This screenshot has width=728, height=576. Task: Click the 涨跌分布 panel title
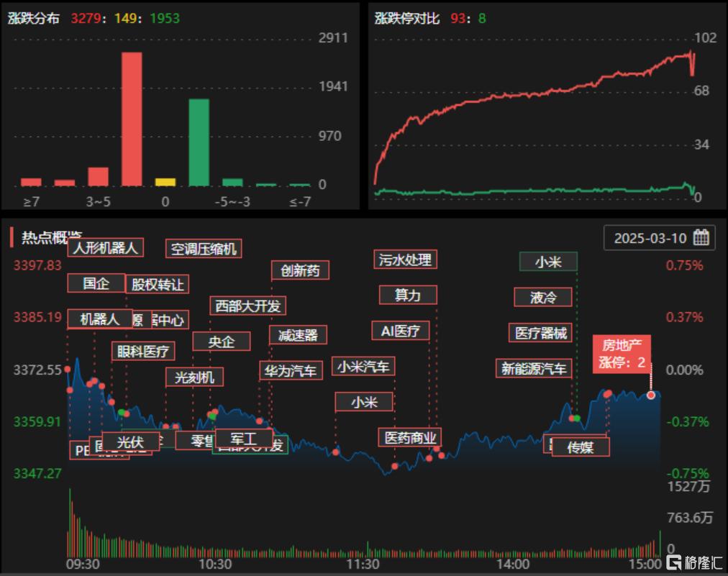(33, 18)
